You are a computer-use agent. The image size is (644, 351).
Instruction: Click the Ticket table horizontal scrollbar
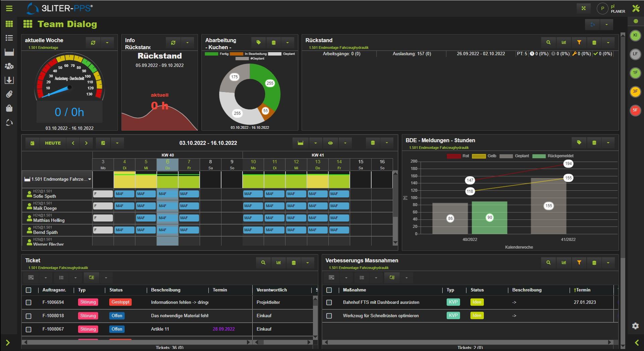click(137, 342)
